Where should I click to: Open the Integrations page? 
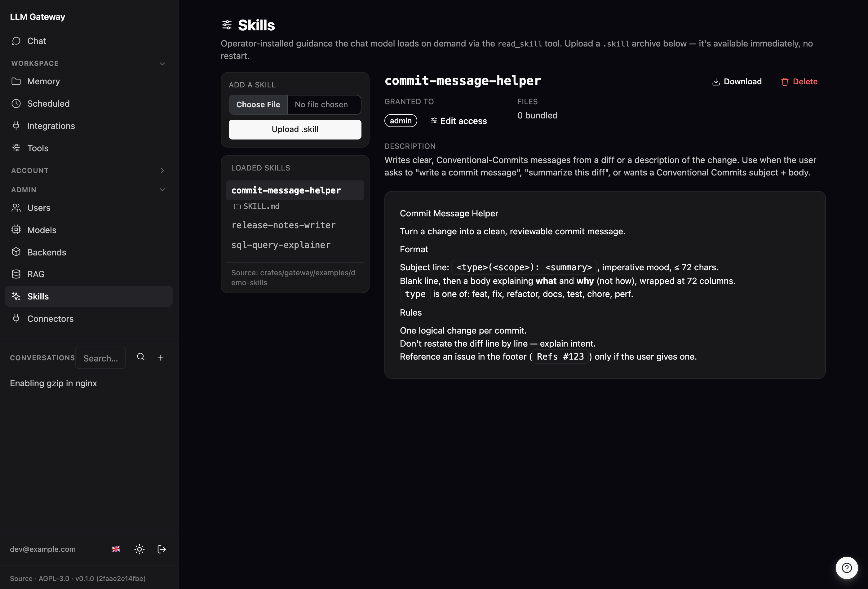pyautogui.click(x=89, y=126)
